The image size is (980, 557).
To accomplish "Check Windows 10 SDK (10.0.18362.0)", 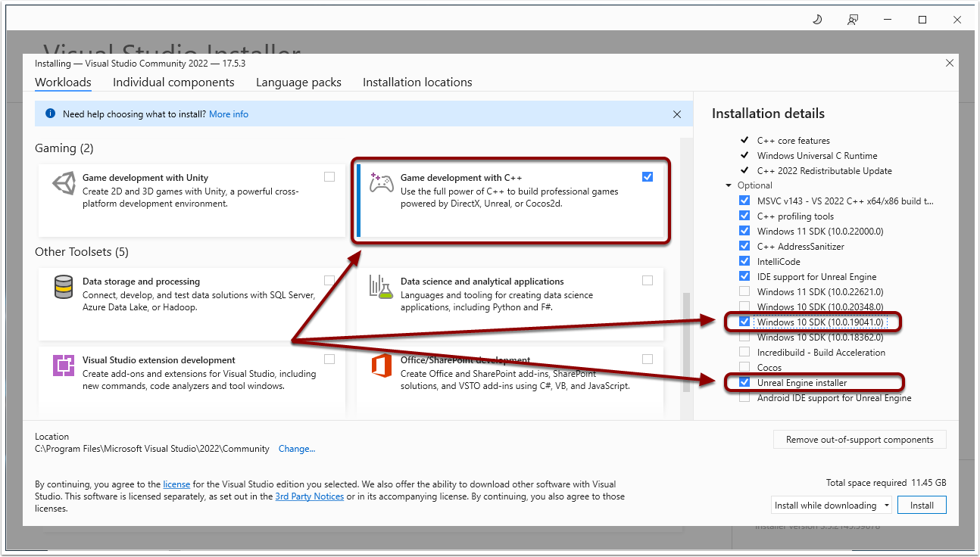I will [x=744, y=337].
